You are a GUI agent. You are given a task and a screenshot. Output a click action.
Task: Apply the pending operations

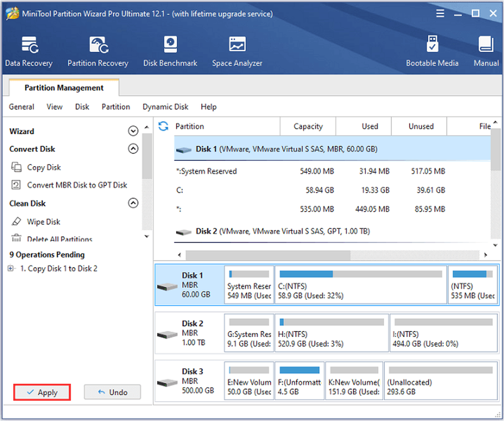coord(42,392)
